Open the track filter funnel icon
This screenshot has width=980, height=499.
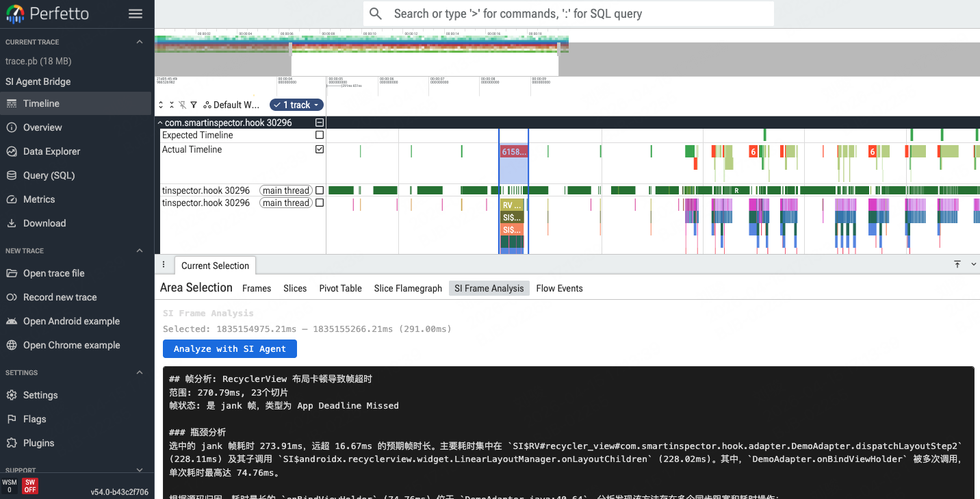click(194, 105)
